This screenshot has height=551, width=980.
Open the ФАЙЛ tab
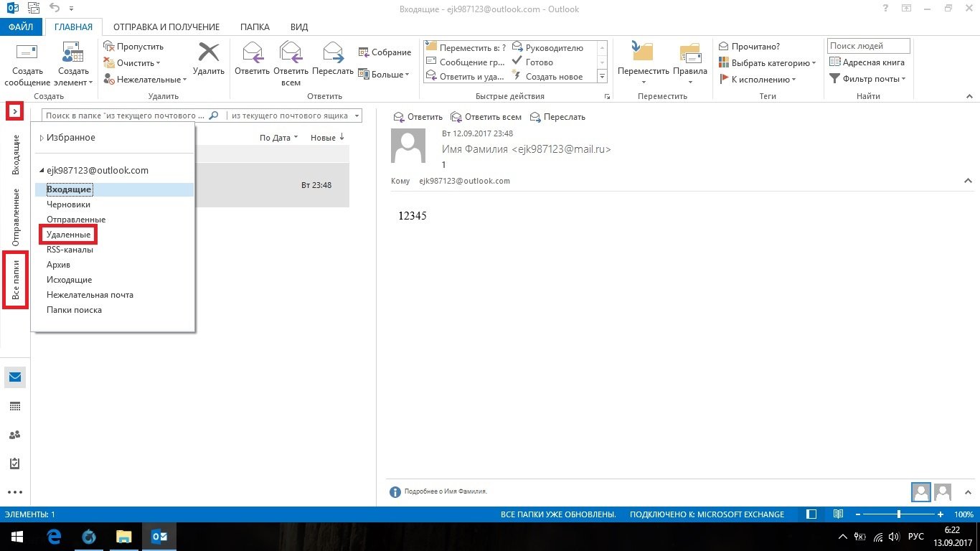pos(21,27)
